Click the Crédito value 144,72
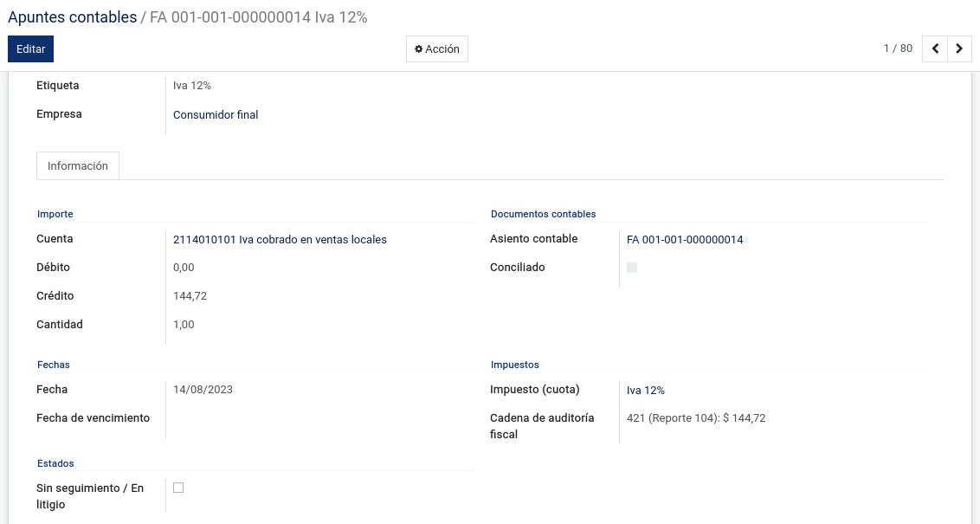 (190, 295)
